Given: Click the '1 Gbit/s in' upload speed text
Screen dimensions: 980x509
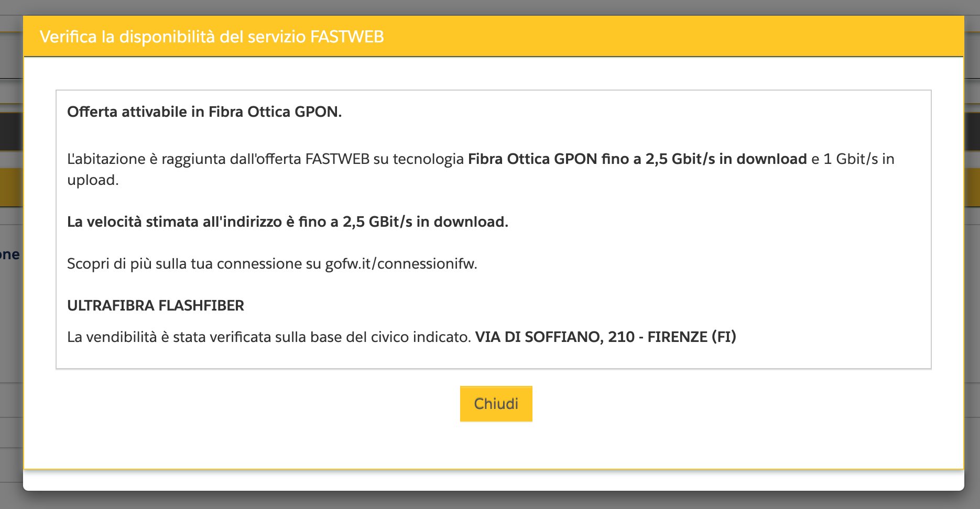Looking at the screenshot, I should tap(858, 159).
